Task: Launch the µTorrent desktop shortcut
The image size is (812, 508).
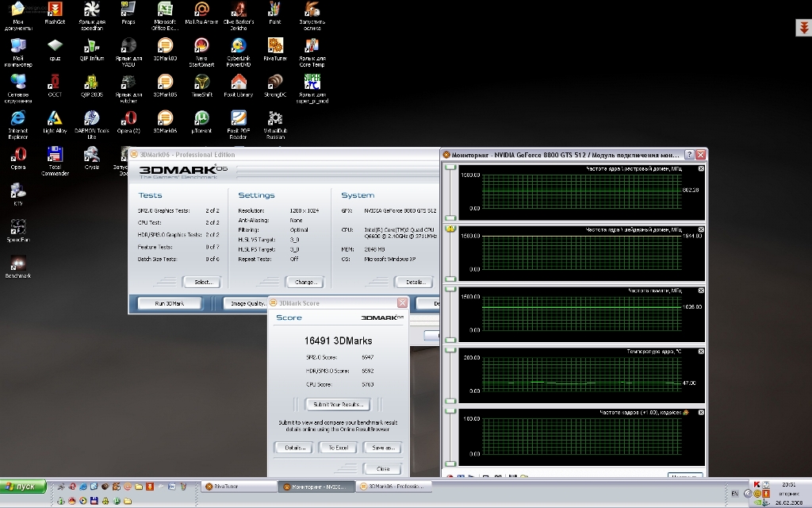Action: tap(201, 119)
